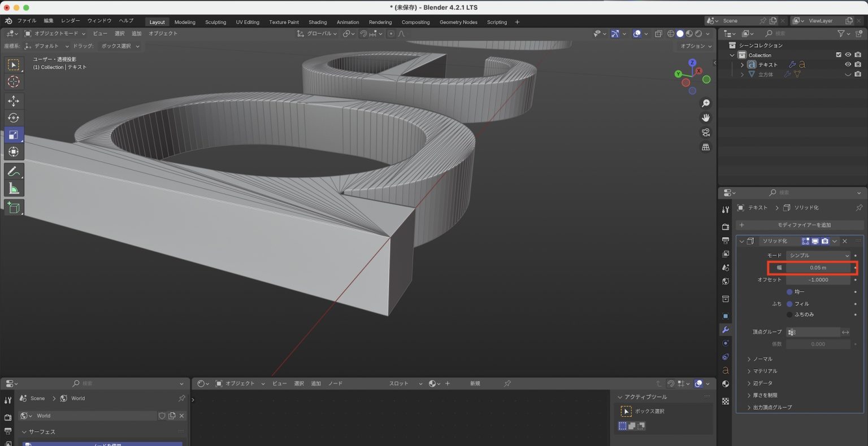Toggle proportional editing in the header
This screenshot has width=868, height=446.
point(390,33)
